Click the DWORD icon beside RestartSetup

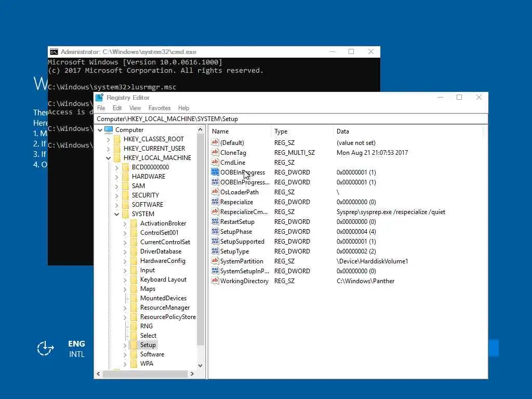pyautogui.click(x=215, y=221)
